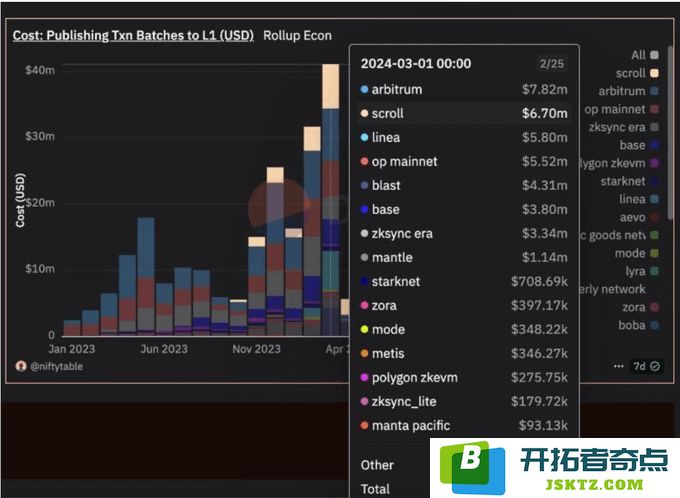Click the blast tooltip row
Image resolution: width=680 pixels, height=498 pixels.
pos(464,185)
